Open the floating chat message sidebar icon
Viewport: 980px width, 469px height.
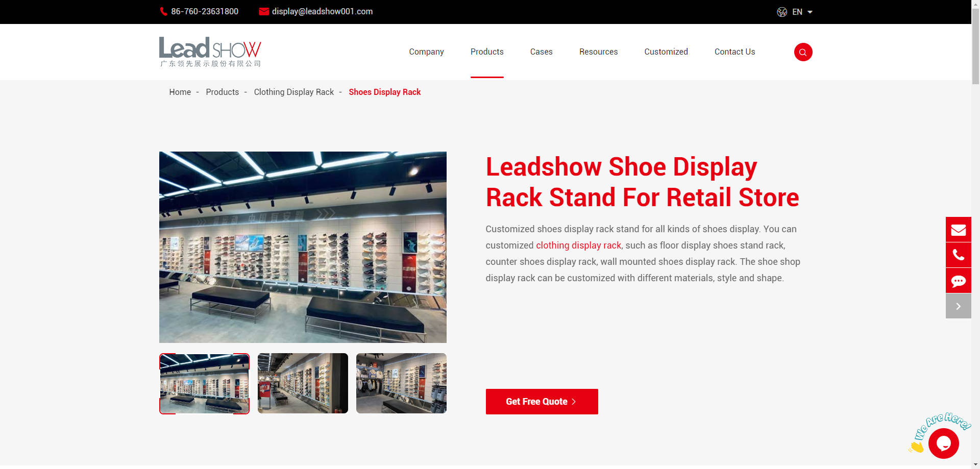[x=958, y=281]
